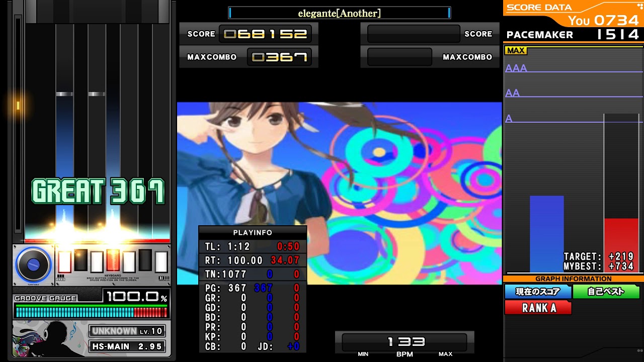644x362 pixels.
Task: Click the PG: 367 count row
Action: pyautogui.click(x=252, y=288)
